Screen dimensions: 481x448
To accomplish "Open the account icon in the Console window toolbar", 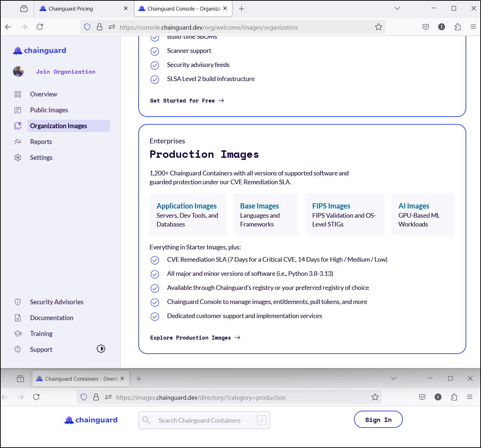I will coord(442,27).
